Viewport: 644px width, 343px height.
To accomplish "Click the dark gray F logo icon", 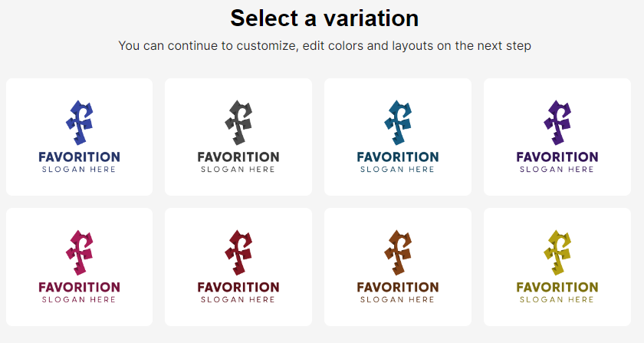I will [x=238, y=122].
